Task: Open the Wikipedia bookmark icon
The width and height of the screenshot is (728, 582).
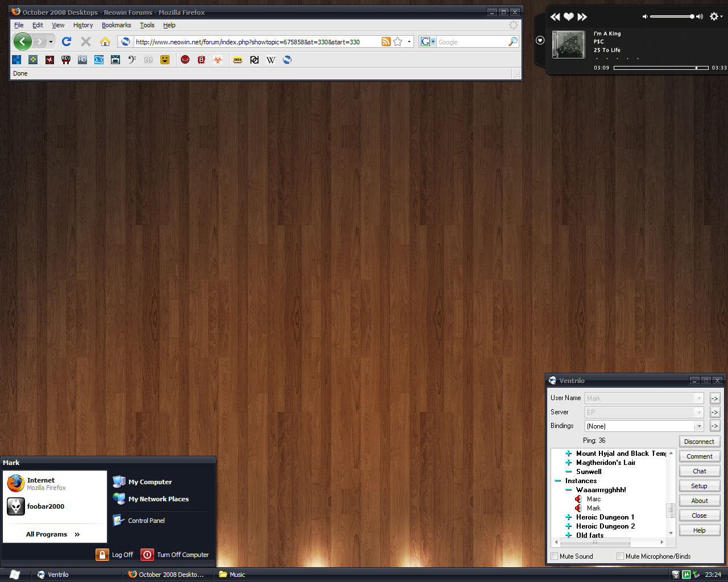Action: tap(271, 60)
